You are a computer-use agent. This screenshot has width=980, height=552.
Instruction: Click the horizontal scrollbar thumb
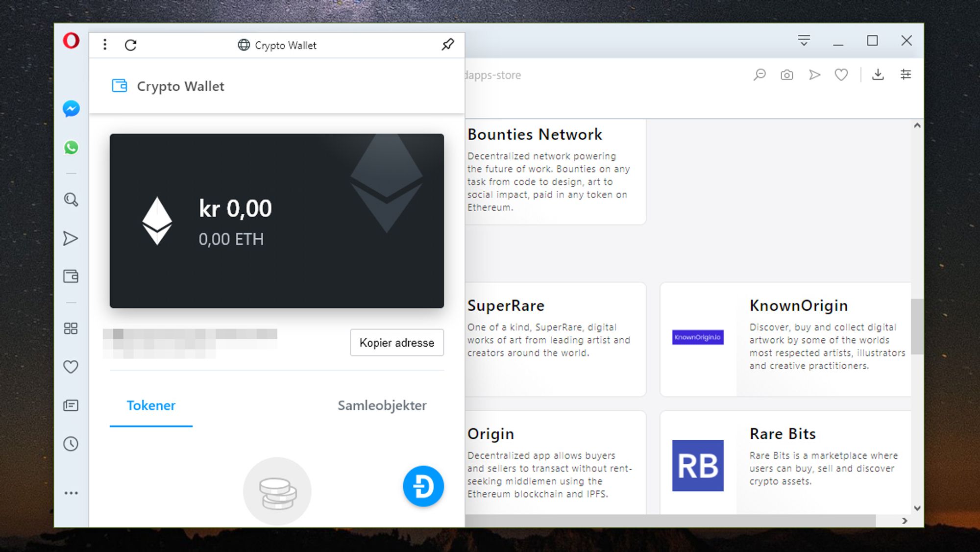[670, 521]
